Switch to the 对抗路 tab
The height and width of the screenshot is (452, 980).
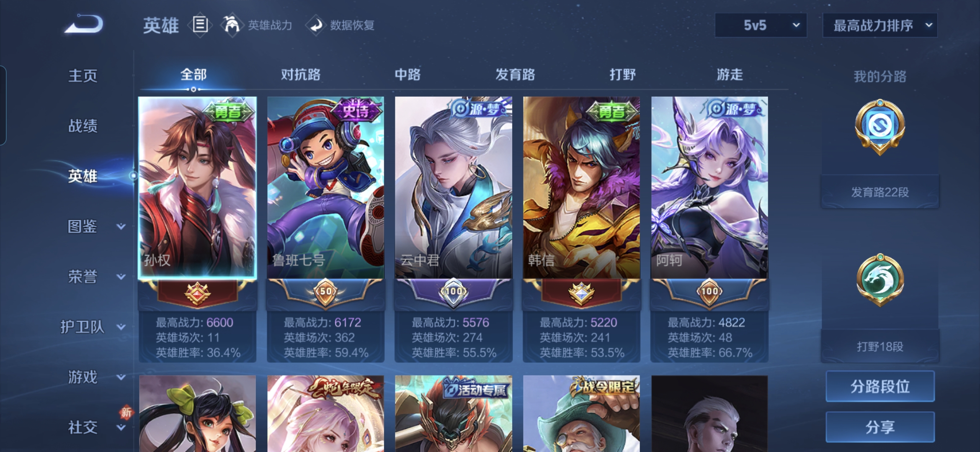click(300, 74)
